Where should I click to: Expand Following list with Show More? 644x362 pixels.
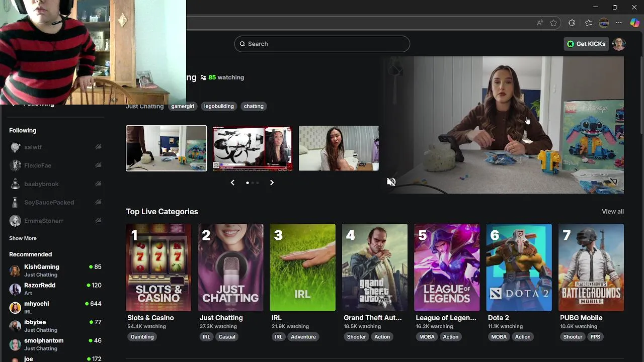[x=23, y=238]
